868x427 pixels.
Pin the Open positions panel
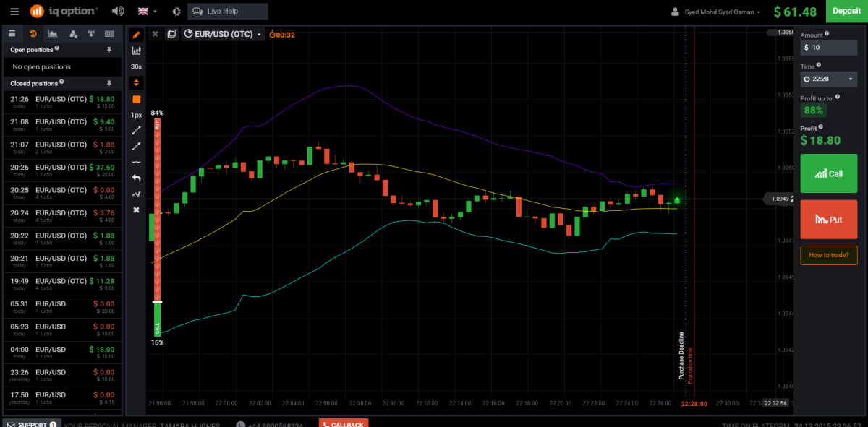[109, 50]
